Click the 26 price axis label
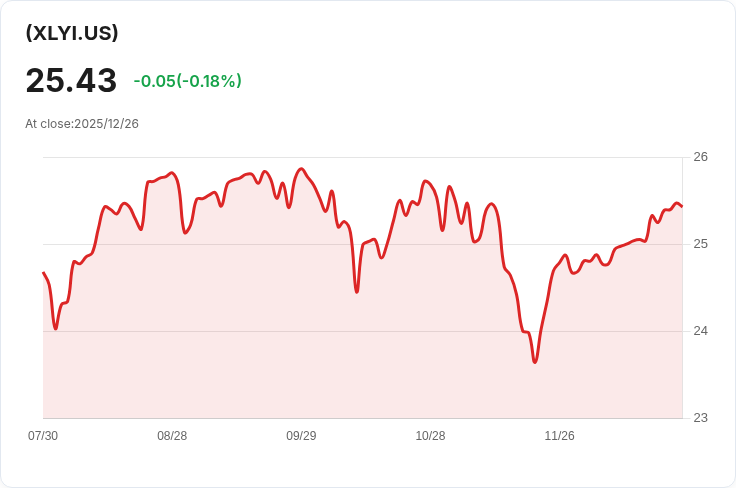The width and height of the screenshot is (736, 488). click(700, 157)
